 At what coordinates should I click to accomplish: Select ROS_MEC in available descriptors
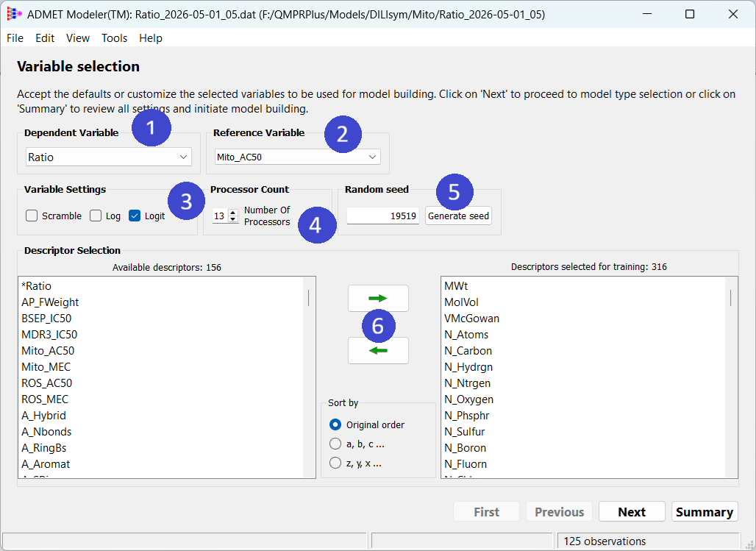[45, 399]
